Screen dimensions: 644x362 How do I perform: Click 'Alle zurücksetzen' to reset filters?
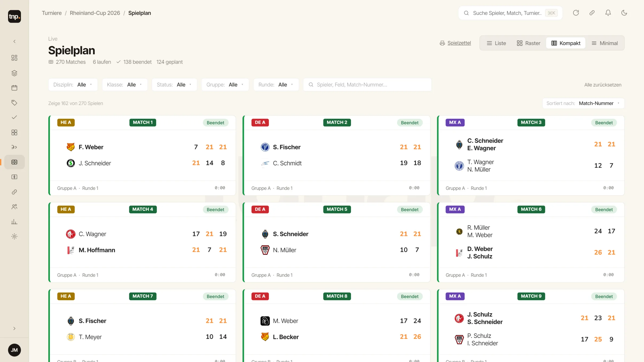coord(603,85)
